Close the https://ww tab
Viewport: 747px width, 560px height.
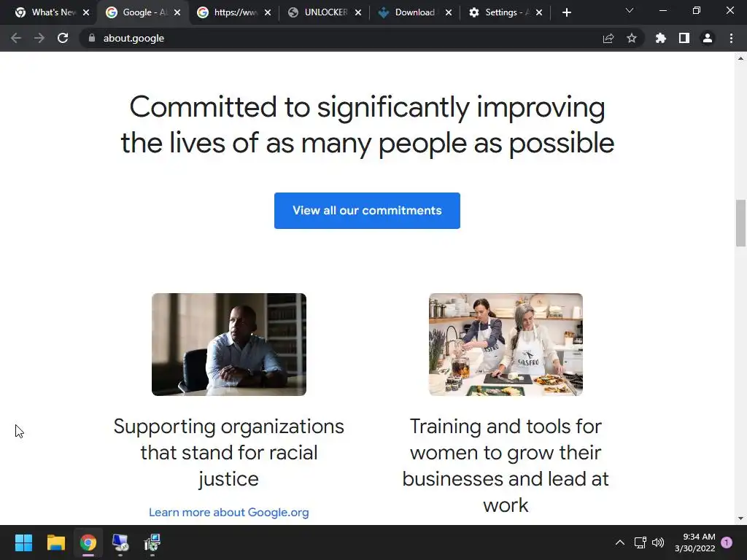[x=268, y=13]
